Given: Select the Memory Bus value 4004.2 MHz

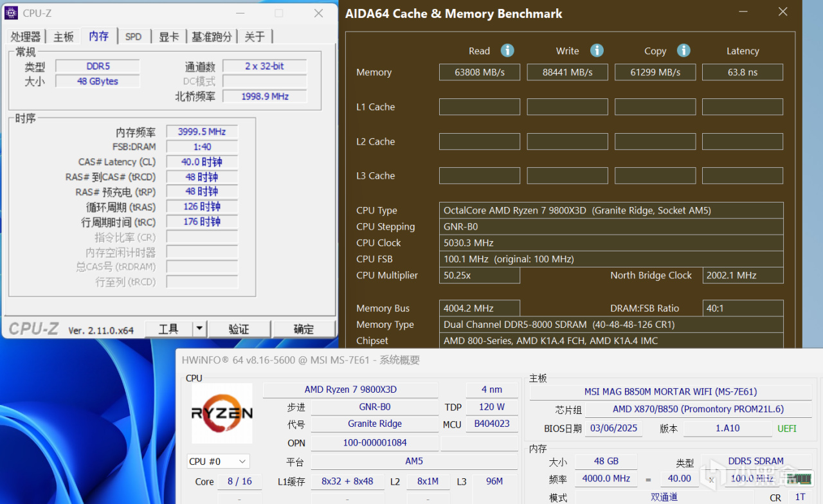Looking at the screenshot, I should 480,308.
